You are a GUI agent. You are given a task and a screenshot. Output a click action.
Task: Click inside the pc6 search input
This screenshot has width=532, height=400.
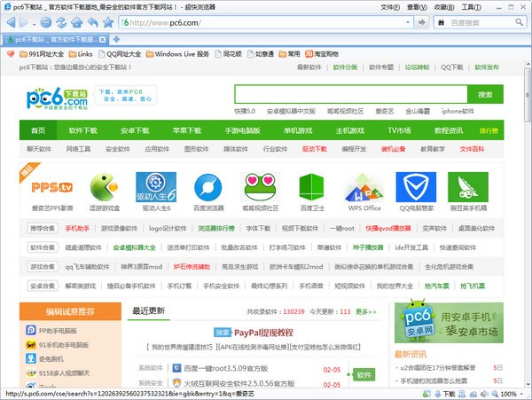[x=351, y=94]
